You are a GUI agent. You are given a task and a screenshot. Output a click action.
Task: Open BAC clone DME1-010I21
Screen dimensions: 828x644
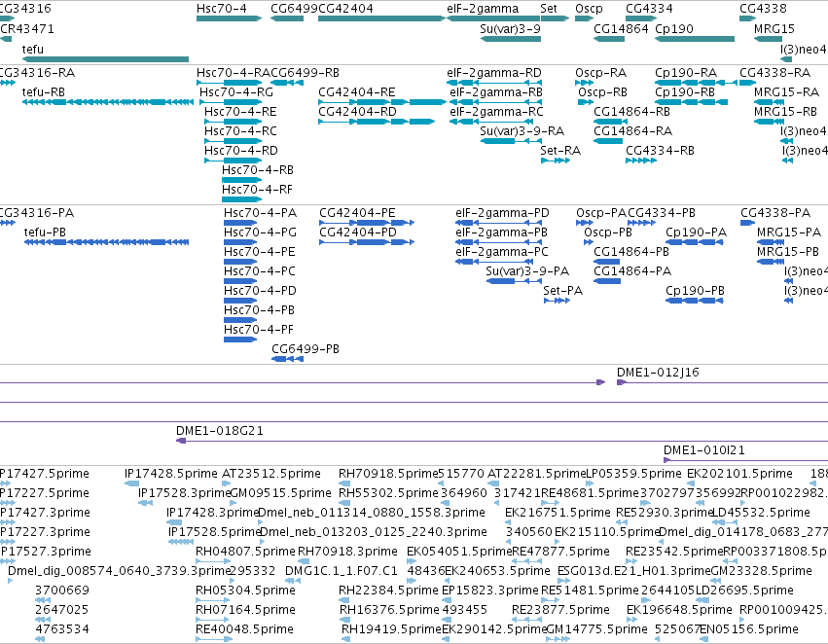745,460
